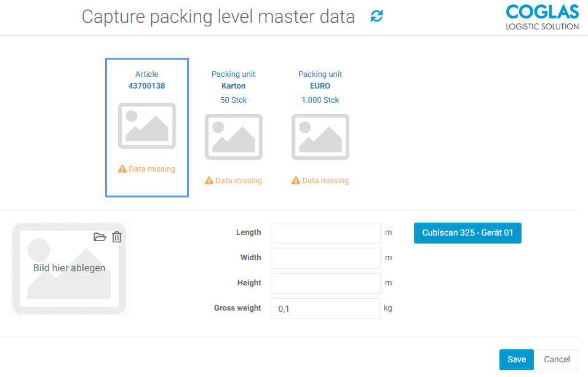Select the Article 43700138 card
The image size is (588, 377).
point(147,80)
